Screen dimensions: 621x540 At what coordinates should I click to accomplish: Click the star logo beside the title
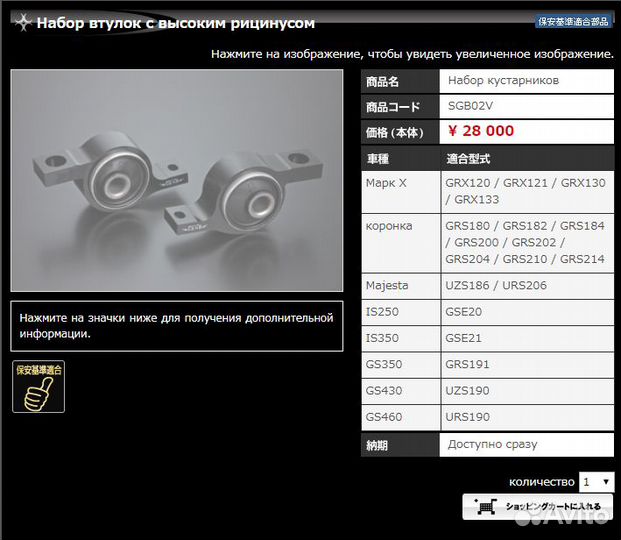click(x=23, y=23)
